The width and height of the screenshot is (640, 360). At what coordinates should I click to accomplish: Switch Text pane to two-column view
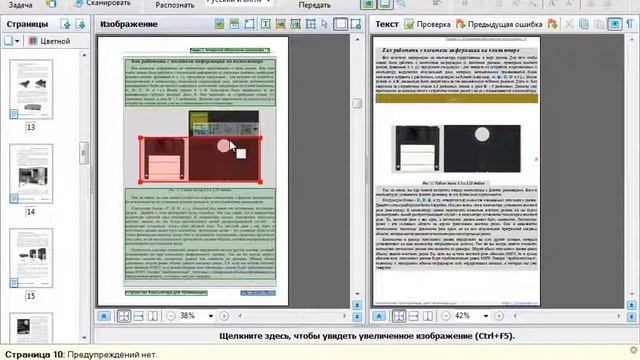[x=428, y=316]
